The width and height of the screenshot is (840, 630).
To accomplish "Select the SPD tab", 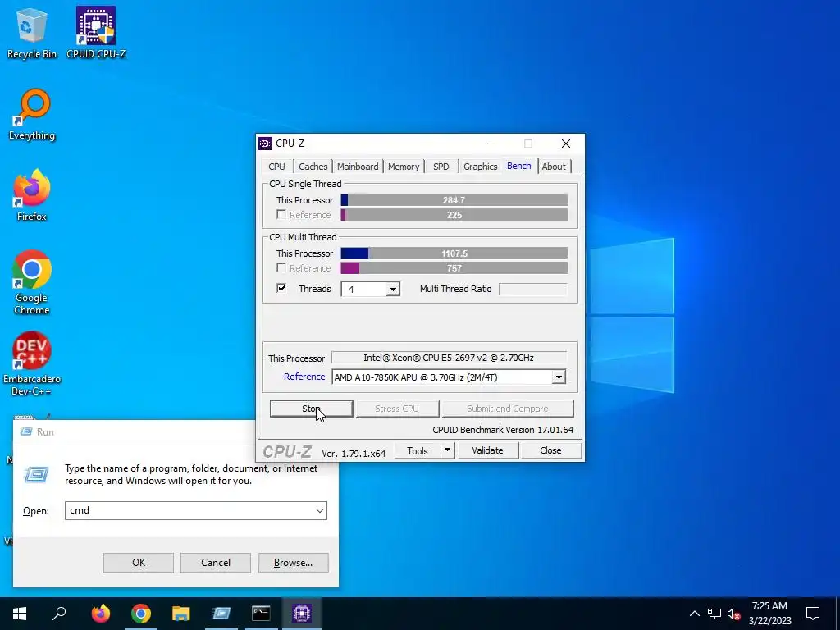I will [441, 167].
